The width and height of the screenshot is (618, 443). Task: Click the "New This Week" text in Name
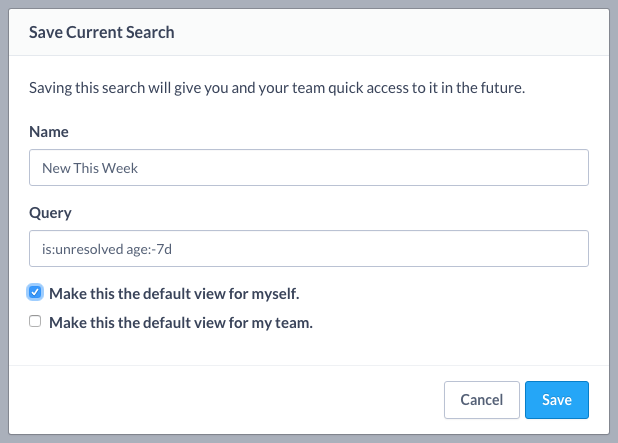point(90,168)
